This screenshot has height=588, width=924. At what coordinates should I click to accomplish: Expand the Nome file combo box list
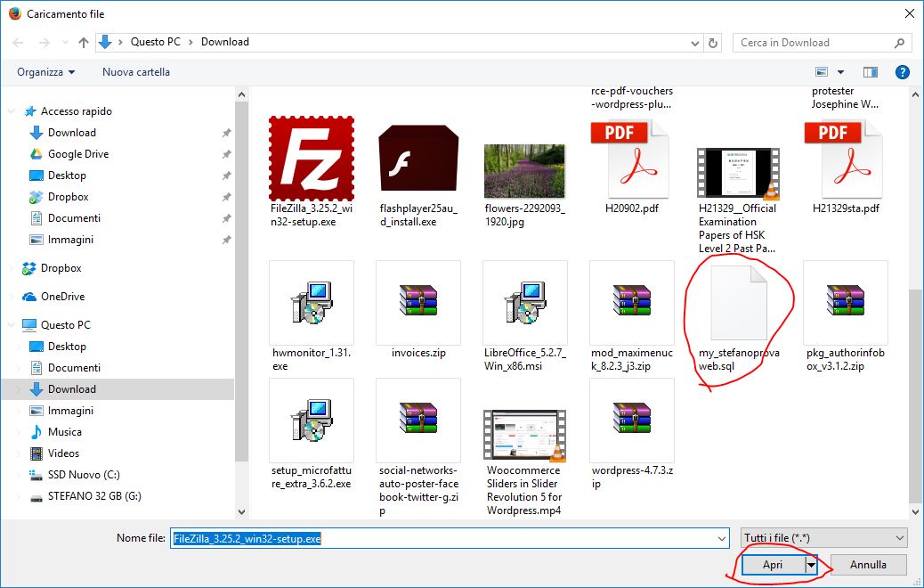coord(722,538)
